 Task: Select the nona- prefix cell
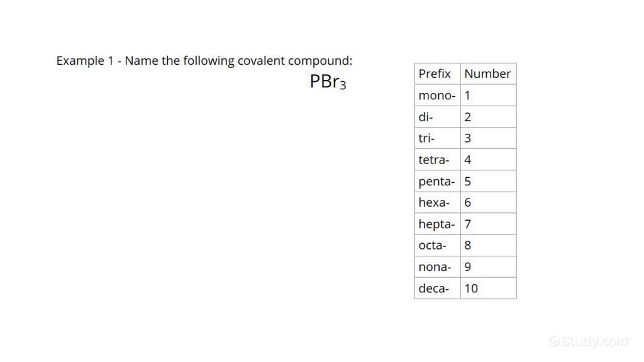click(438, 266)
